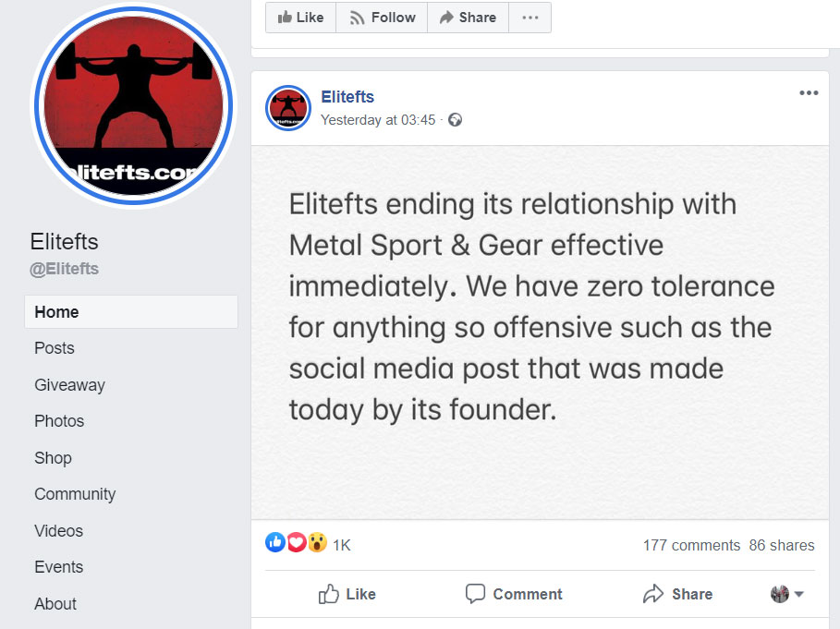Image resolution: width=840 pixels, height=629 pixels.
Task: Click the wow reaction icon
Action: pos(317,544)
